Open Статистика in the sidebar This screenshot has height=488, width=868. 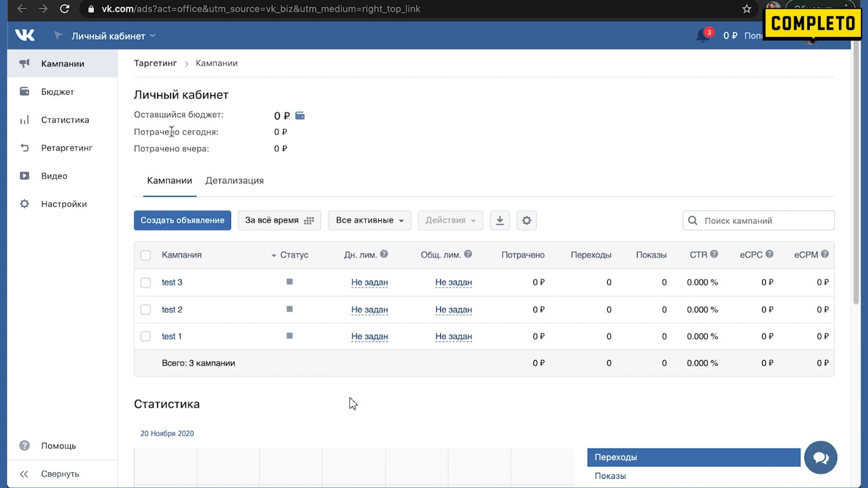click(63, 120)
